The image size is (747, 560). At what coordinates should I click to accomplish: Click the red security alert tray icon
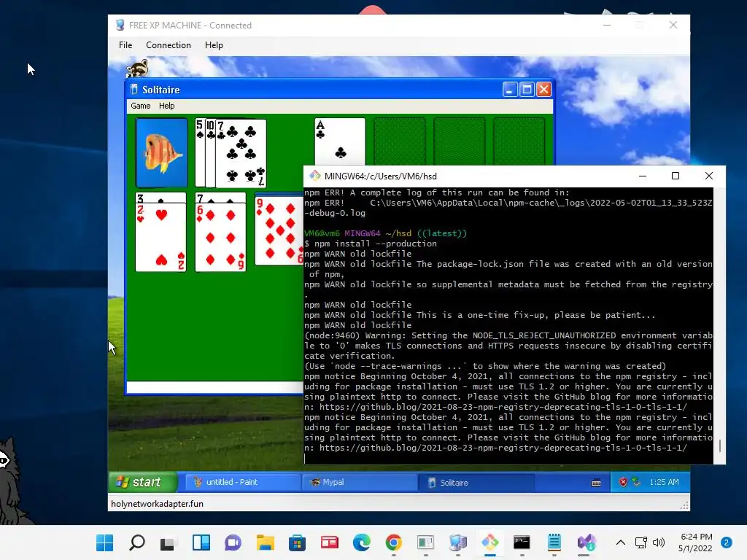coord(623,482)
